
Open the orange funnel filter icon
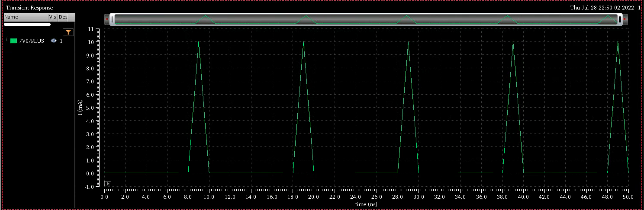[x=68, y=32]
